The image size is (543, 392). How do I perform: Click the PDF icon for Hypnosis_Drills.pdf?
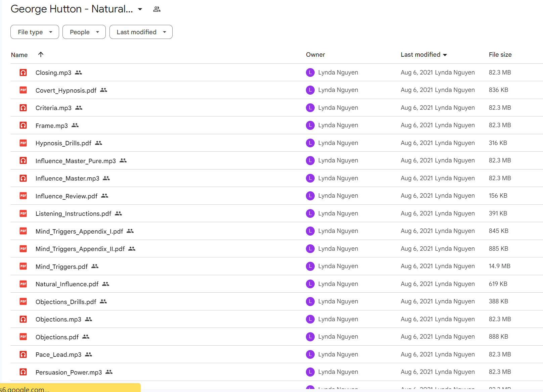23,143
